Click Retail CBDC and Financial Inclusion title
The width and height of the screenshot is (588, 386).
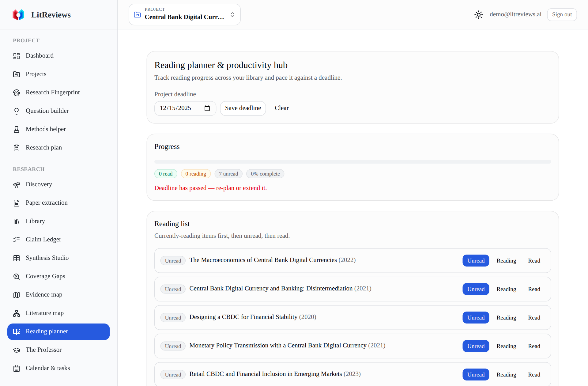point(266,374)
